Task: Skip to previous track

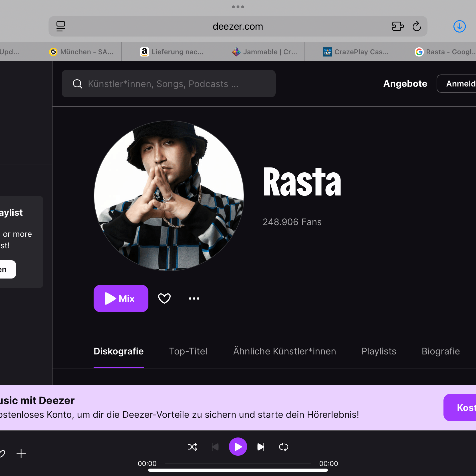Action: [x=215, y=447]
